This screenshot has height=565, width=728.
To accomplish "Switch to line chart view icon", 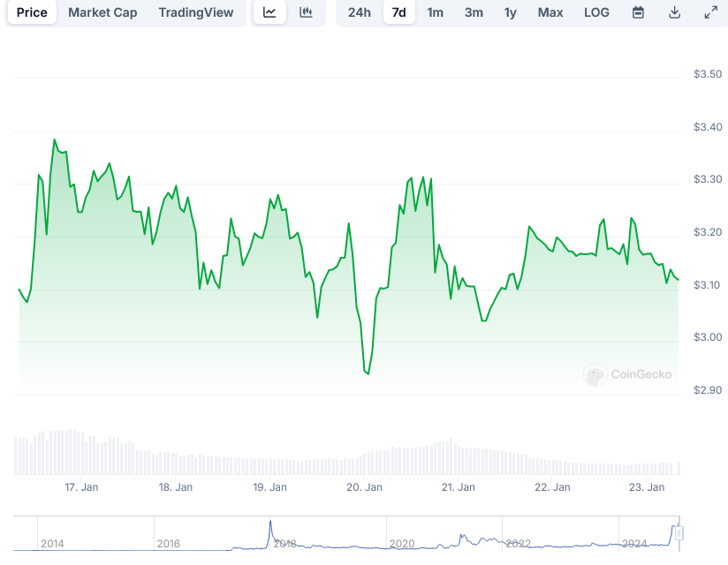I will pyautogui.click(x=269, y=12).
